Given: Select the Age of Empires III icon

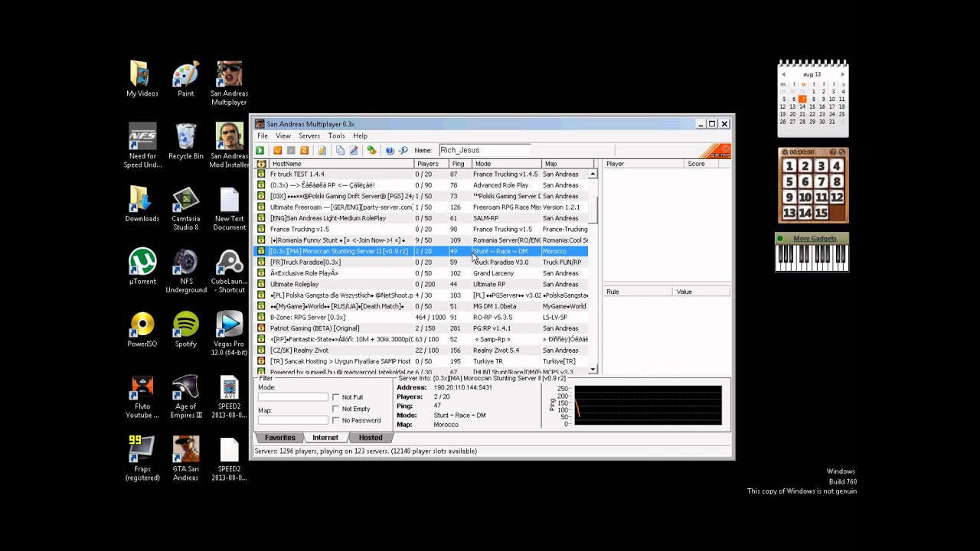Looking at the screenshot, I should click(x=185, y=396).
